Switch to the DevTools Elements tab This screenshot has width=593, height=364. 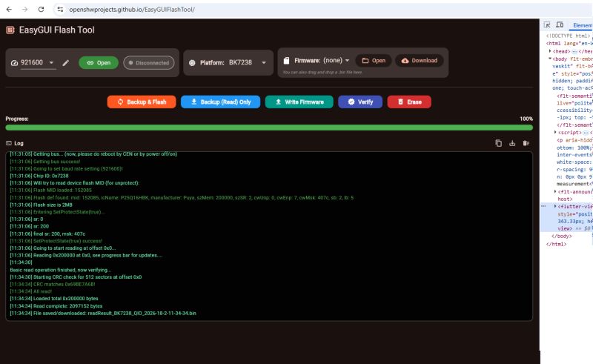583,25
